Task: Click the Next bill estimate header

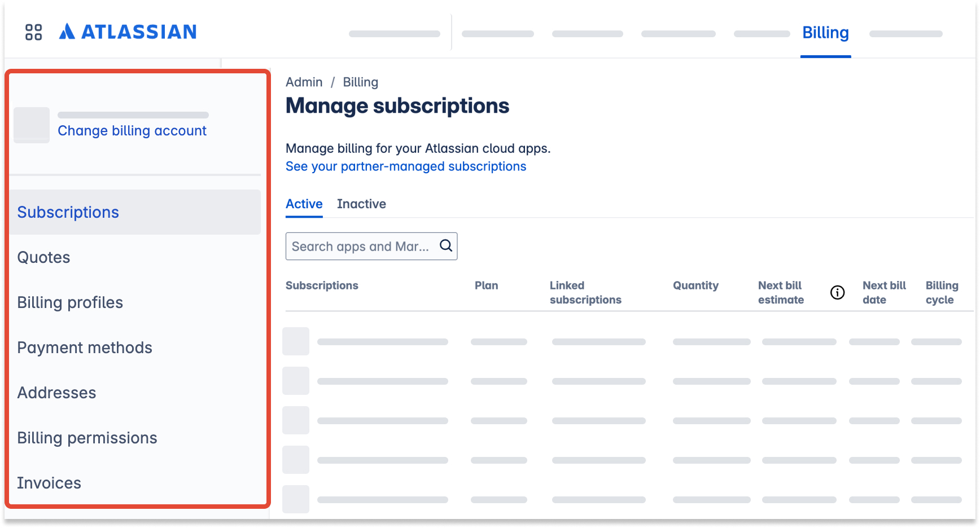Action: coord(781,292)
